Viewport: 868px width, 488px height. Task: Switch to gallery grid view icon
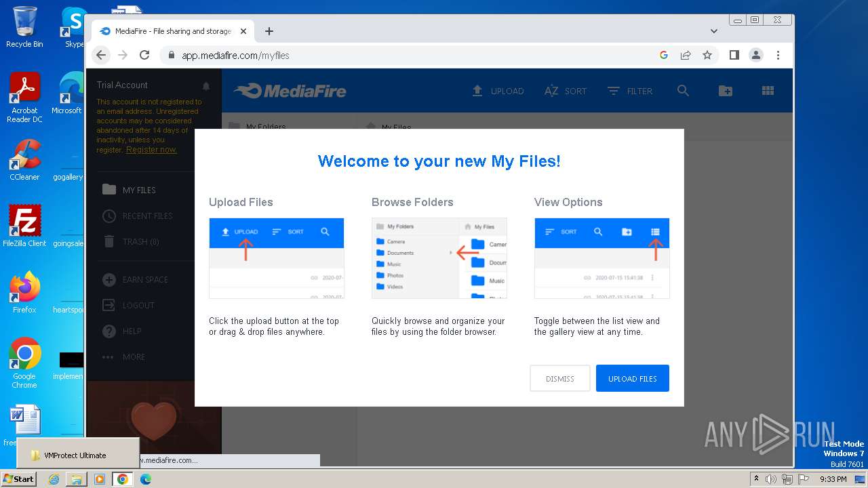[768, 91]
